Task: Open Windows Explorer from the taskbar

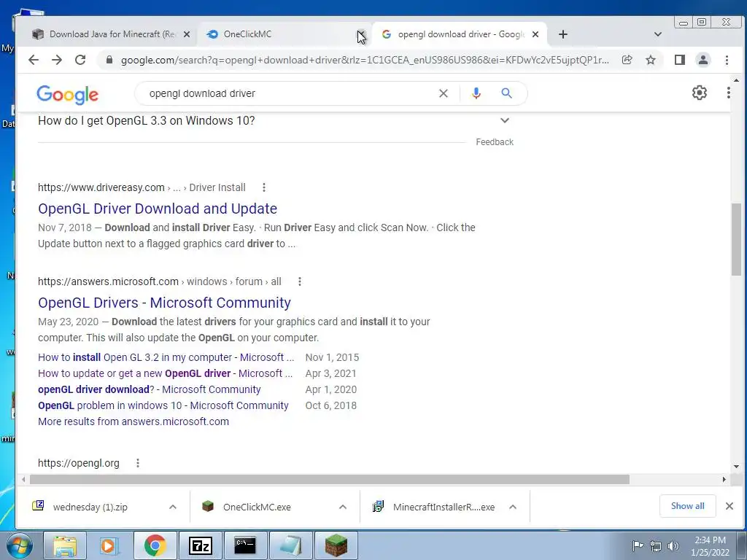Action: click(65, 545)
